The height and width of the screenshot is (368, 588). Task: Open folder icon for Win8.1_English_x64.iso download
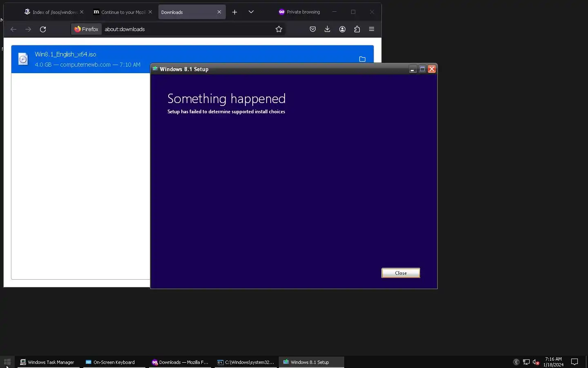tap(362, 59)
